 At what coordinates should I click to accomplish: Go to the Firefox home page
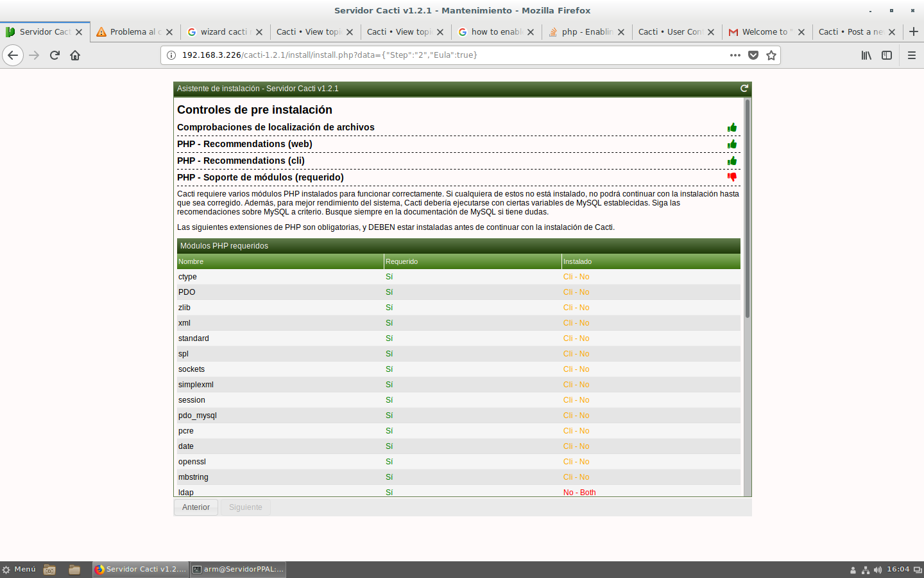click(x=75, y=55)
